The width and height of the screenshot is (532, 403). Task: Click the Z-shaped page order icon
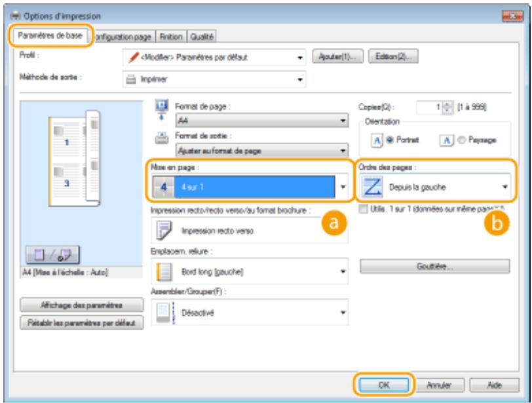coord(372,187)
